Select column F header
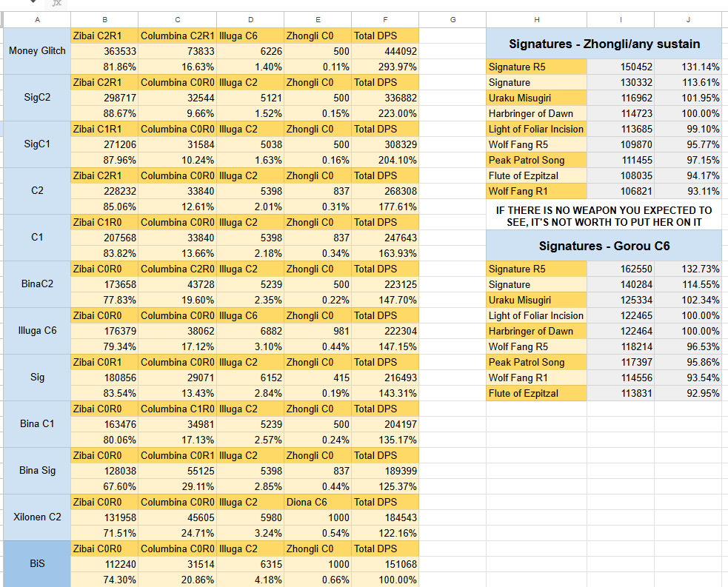This screenshot has height=587, width=728. 385,20
